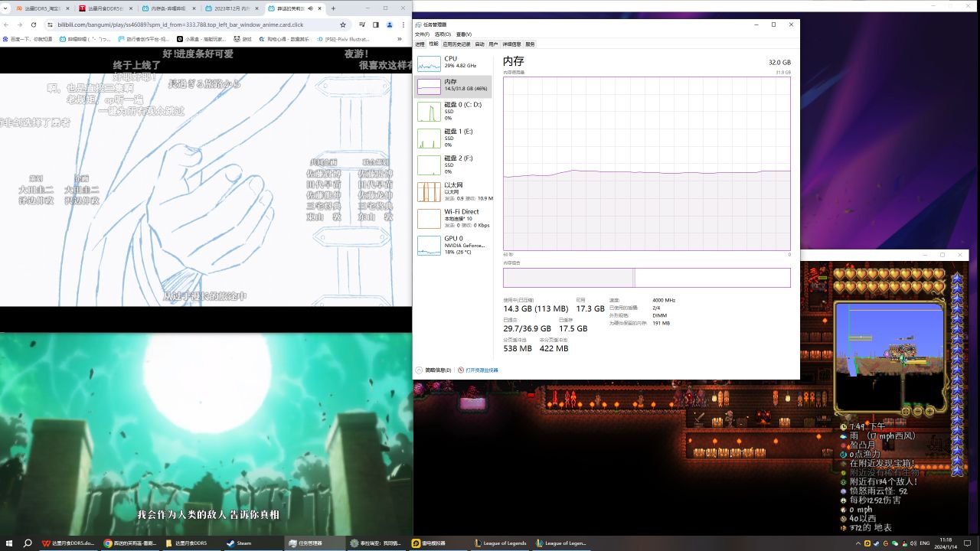Switch to Chrome from the taskbar
This screenshot has width=980, height=551.
129,543
